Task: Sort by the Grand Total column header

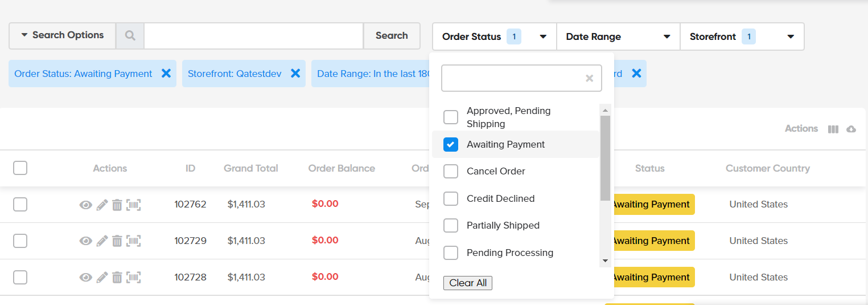Action: (250, 169)
